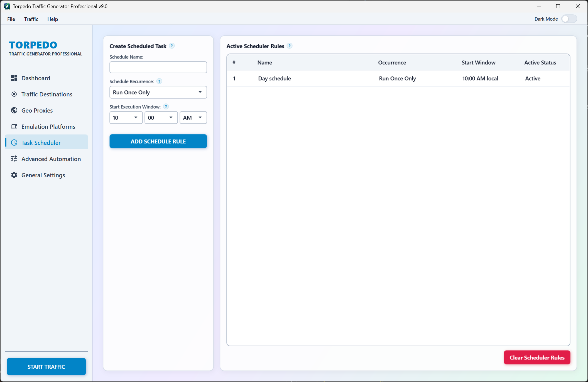Image resolution: width=588 pixels, height=382 pixels.
Task: Go to the Dashboard section
Action: click(x=46, y=78)
